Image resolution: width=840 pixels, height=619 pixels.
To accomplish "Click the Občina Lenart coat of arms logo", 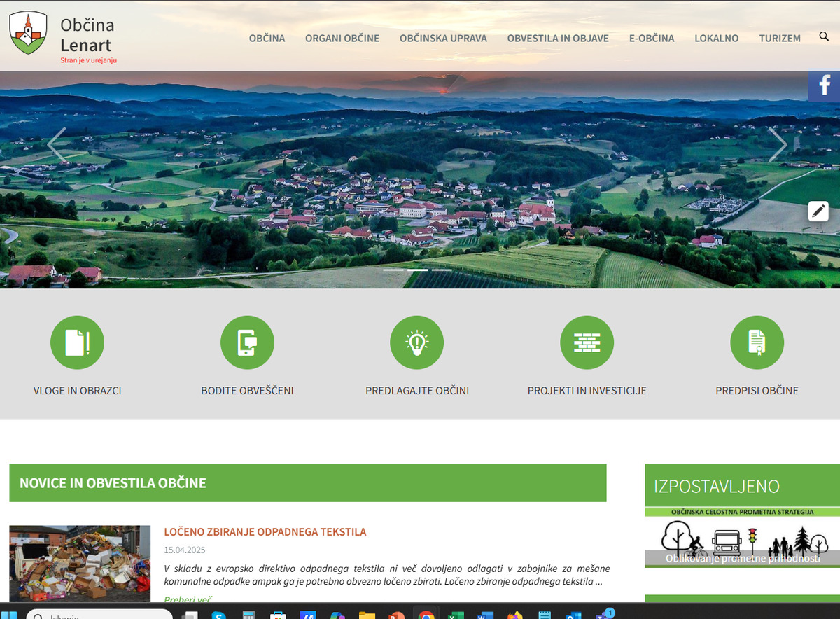I will point(27,32).
